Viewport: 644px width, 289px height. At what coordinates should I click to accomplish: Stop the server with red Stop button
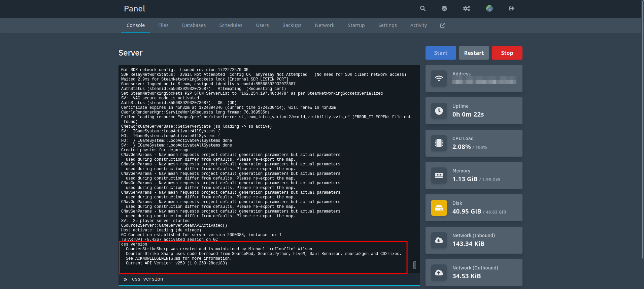tap(507, 53)
